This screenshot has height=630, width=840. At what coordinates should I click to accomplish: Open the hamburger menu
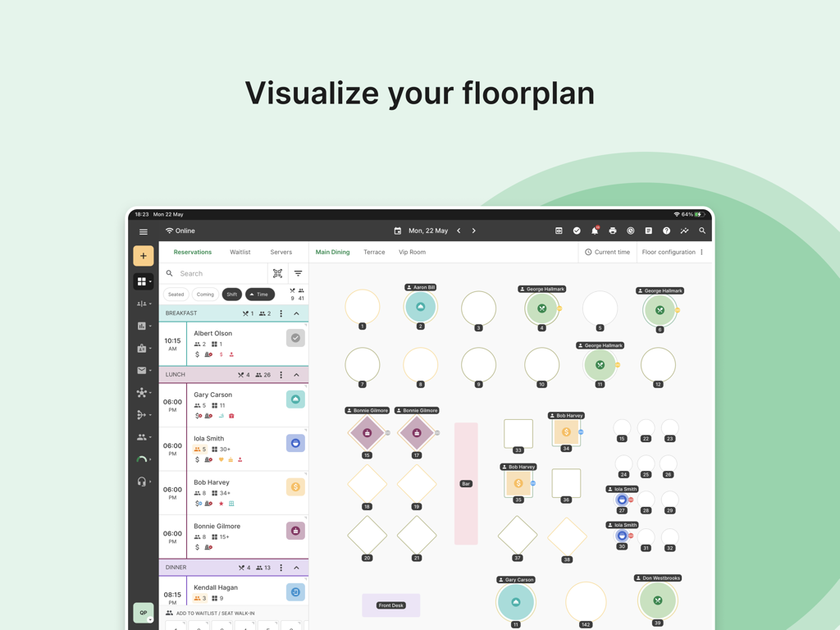(144, 231)
